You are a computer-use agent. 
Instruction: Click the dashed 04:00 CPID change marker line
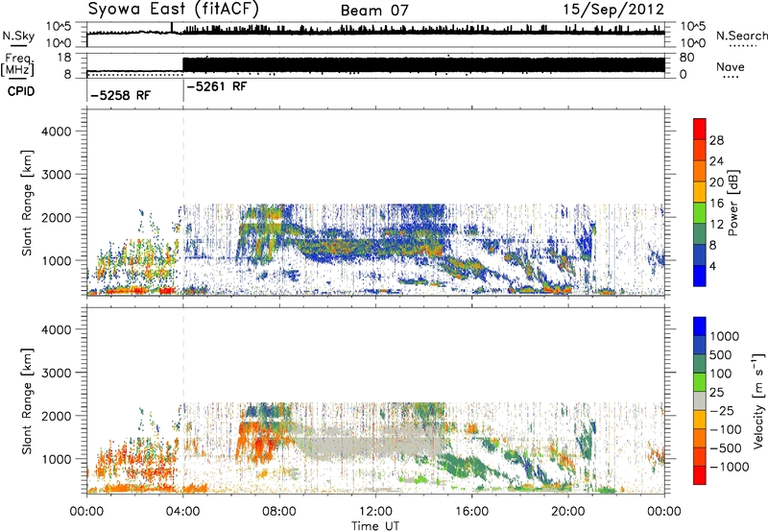(183, 203)
